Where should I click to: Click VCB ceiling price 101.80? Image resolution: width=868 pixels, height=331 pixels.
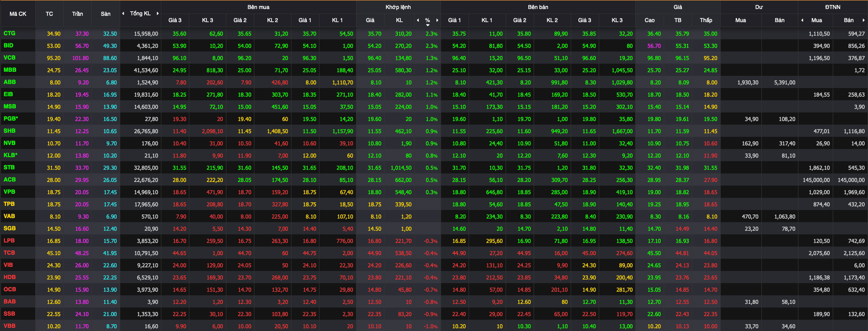tap(80, 58)
